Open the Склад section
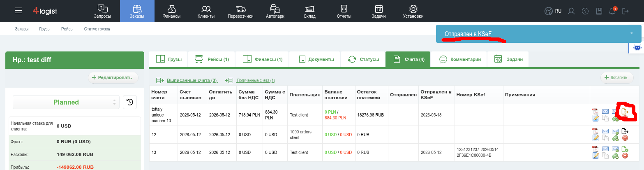Viewport: 644px width, 170px height. [x=309, y=11]
